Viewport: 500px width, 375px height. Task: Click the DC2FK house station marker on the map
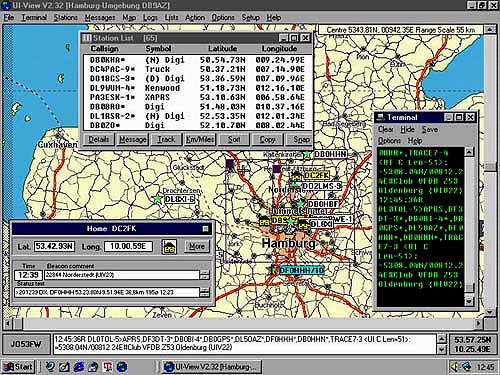(x=297, y=176)
